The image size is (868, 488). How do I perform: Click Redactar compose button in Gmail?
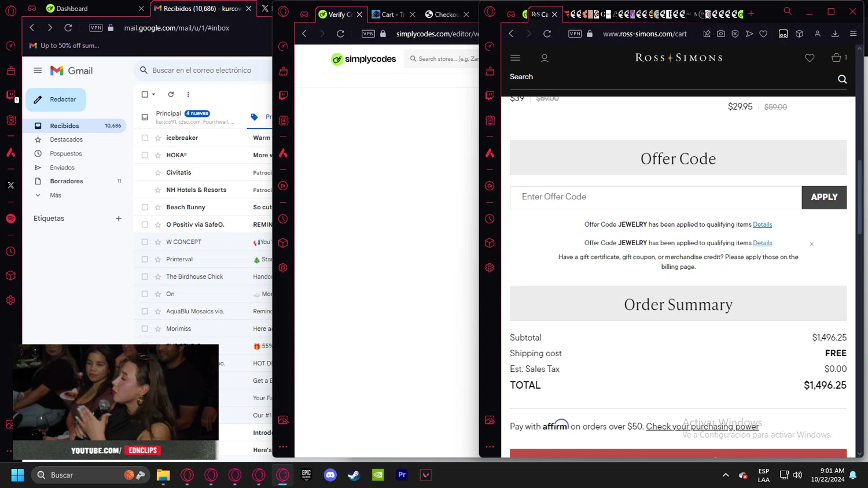56,99
